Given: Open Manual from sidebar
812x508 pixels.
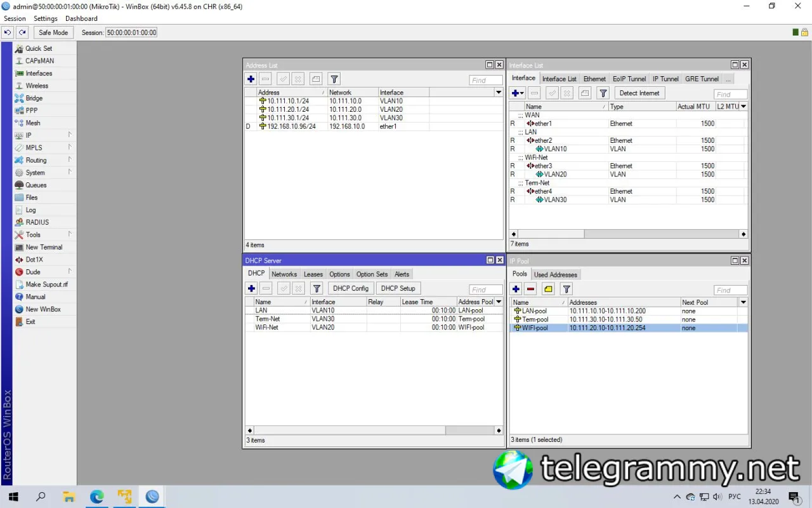Looking at the screenshot, I should coord(36,297).
